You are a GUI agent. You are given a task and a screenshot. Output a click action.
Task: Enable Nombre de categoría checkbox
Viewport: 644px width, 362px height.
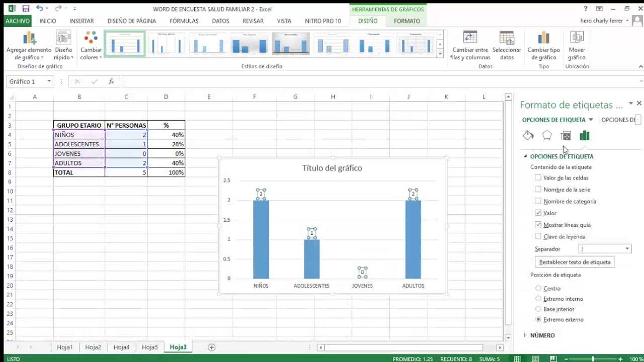pyautogui.click(x=538, y=201)
